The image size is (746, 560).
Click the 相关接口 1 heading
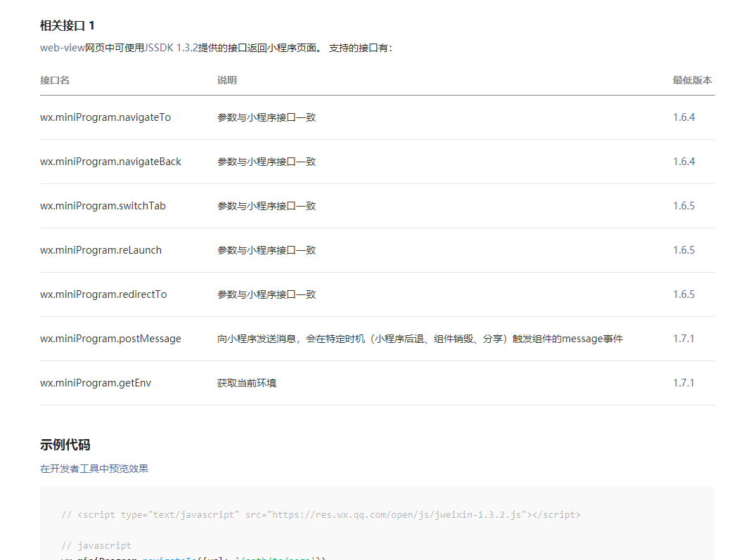[67, 26]
